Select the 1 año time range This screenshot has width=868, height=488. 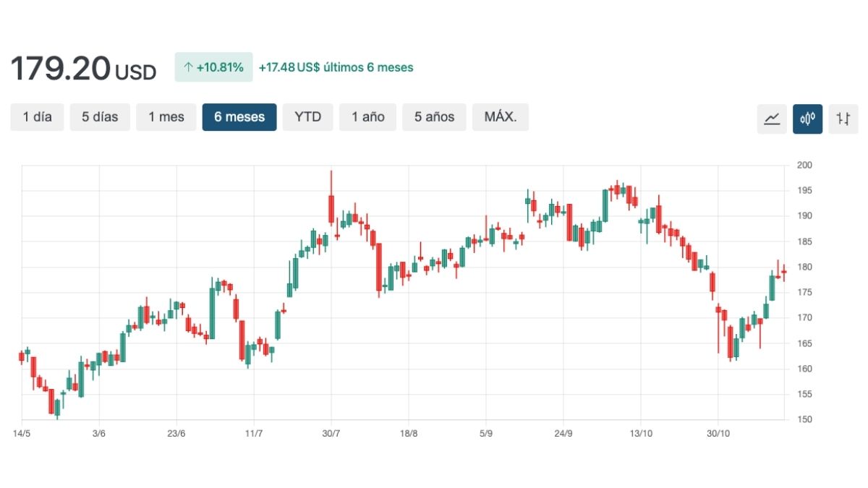click(x=368, y=117)
